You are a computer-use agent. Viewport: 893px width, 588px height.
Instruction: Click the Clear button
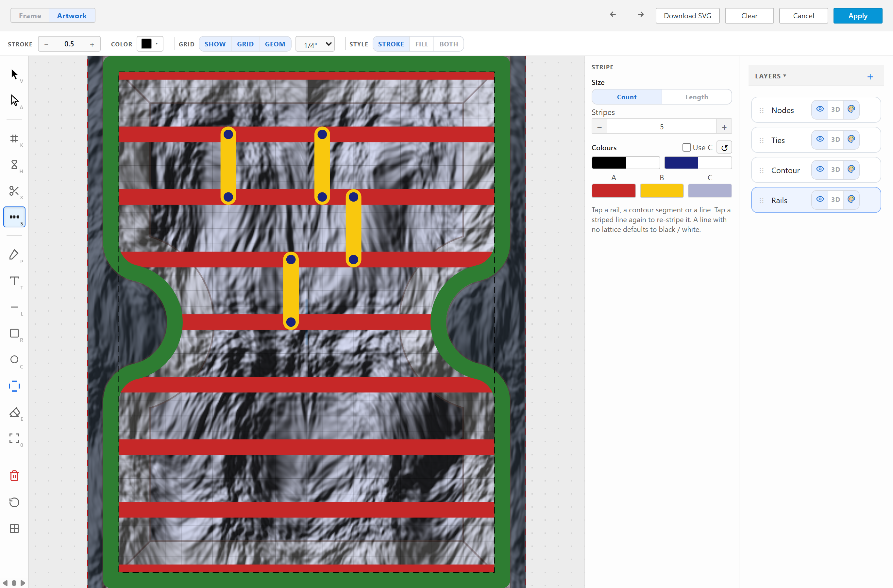[749, 16]
